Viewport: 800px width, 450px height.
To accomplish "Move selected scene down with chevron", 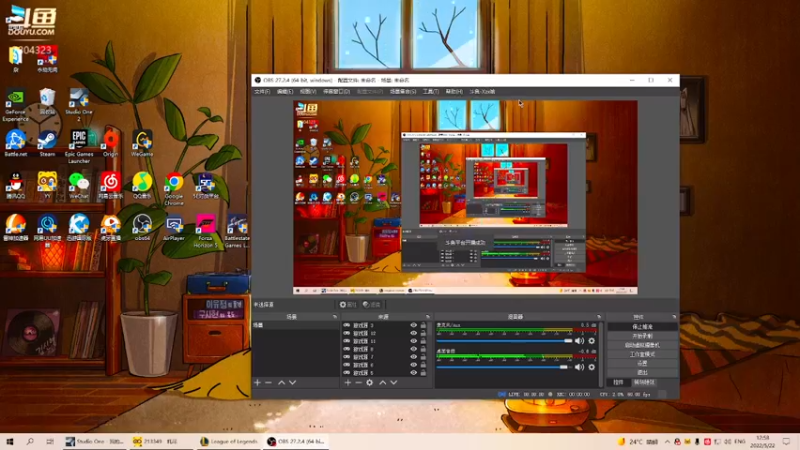I will (x=292, y=382).
